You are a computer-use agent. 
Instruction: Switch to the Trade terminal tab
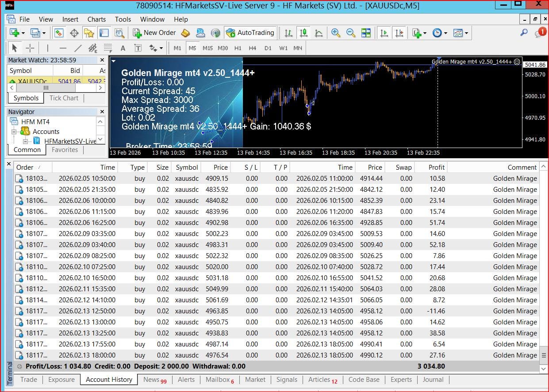pos(29,380)
